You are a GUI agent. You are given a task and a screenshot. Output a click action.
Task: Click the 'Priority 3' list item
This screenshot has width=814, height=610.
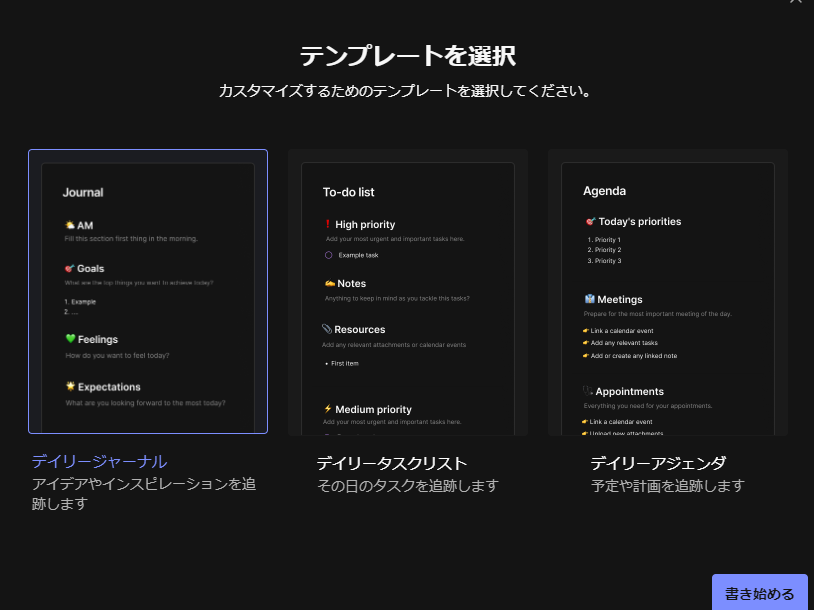[x=604, y=261]
